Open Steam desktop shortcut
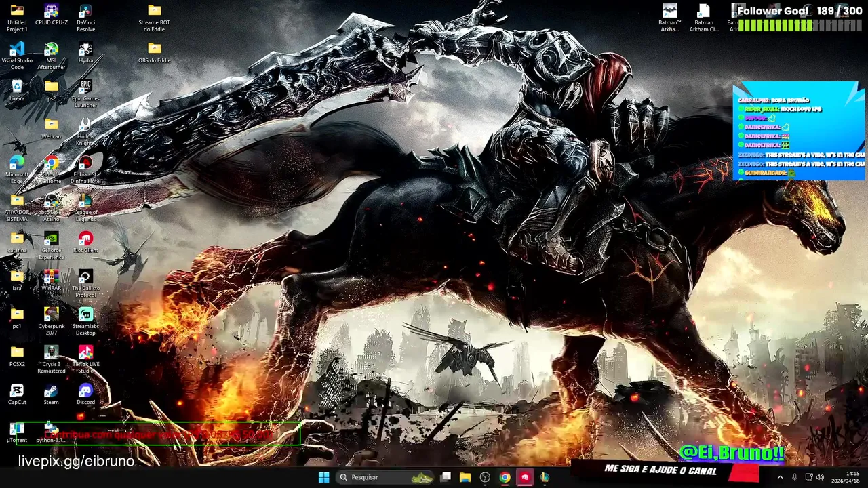This screenshot has width=868, height=488. (x=52, y=394)
